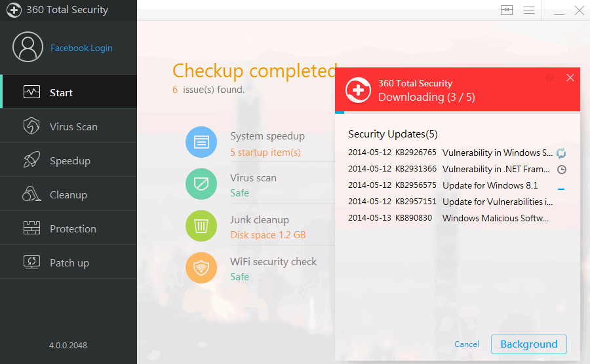Click the Start heartbeat monitor icon
This screenshot has width=590, height=364.
pos(31,92)
